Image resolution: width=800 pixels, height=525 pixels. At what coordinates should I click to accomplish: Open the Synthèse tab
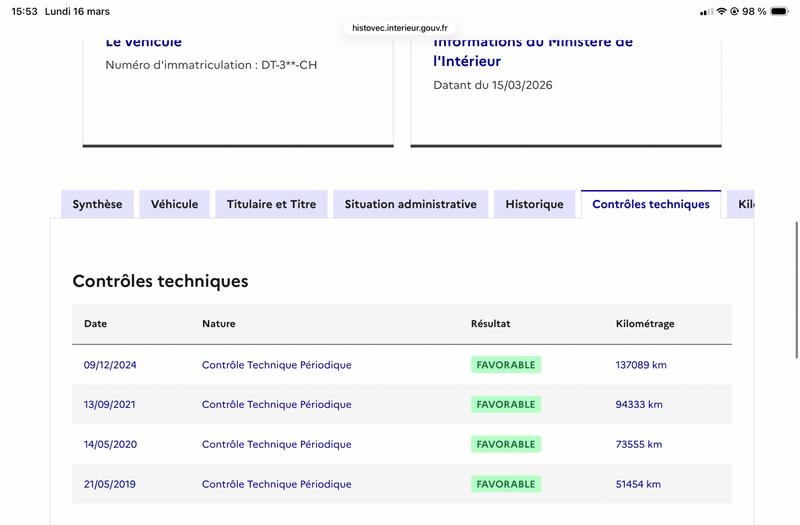pyautogui.click(x=98, y=204)
